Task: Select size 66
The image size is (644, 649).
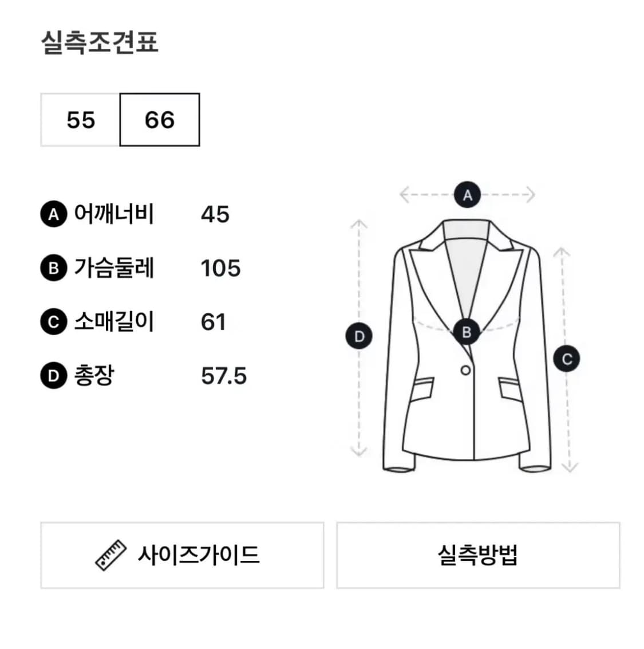Action: (159, 120)
